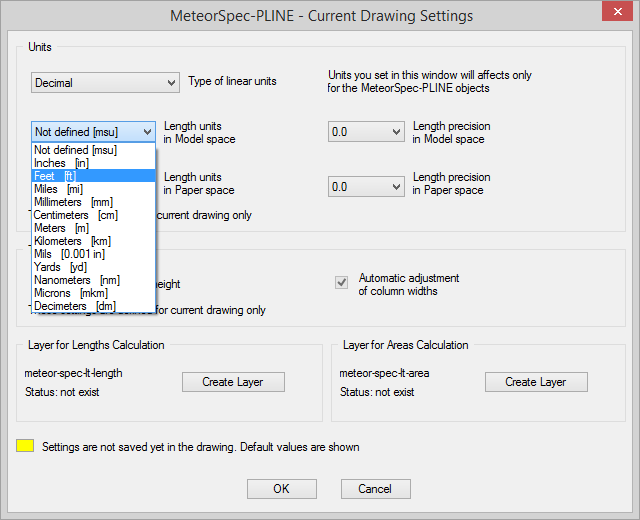Select Decimeters [dm] option
The height and width of the screenshot is (520, 640).
pos(93,306)
